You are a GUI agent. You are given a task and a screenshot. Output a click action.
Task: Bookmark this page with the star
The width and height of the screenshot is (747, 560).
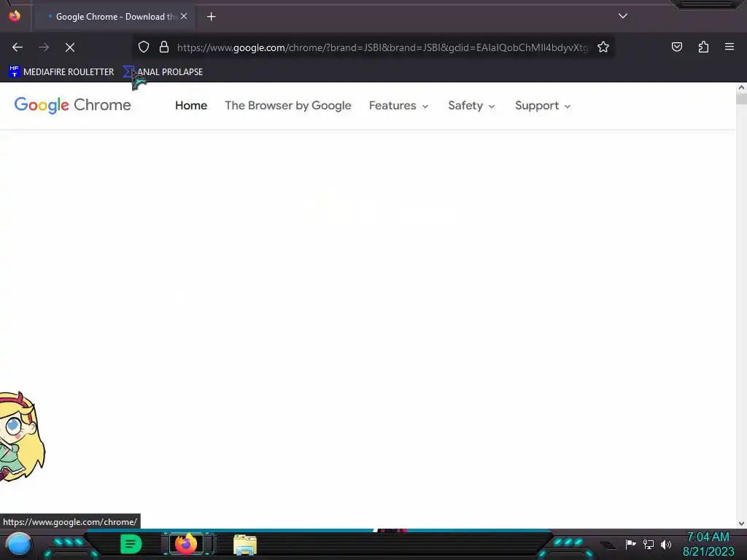[603, 47]
